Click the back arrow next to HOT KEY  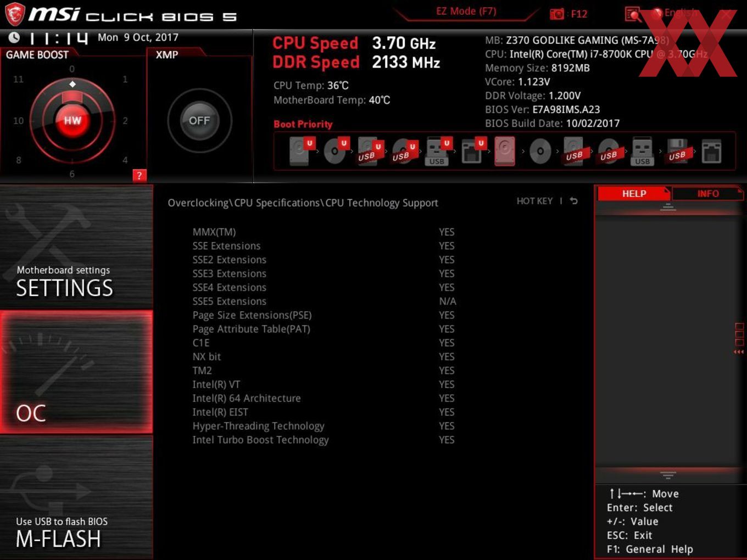pos(574,201)
